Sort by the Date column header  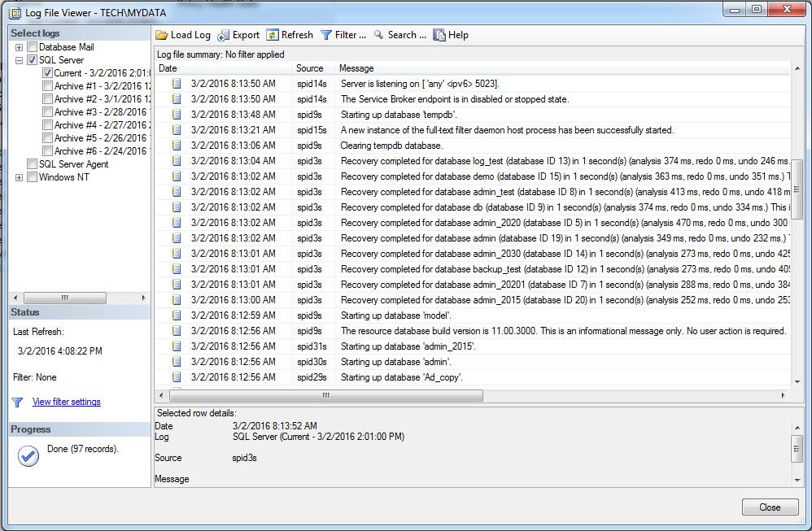pos(168,68)
